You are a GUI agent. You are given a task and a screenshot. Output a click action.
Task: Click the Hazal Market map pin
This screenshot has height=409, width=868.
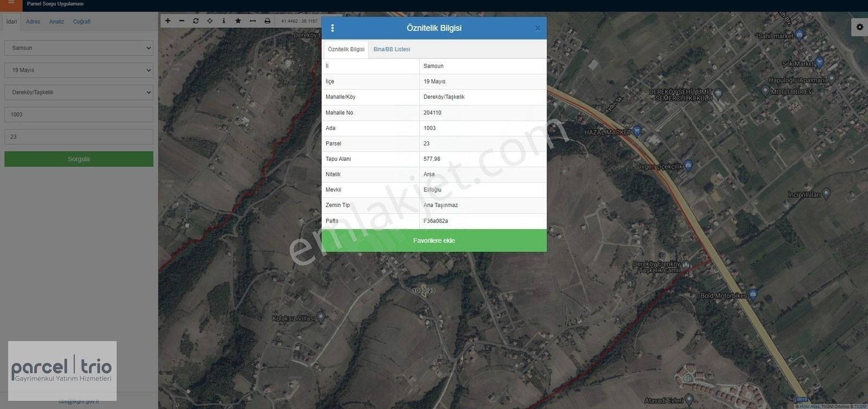(x=637, y=131)
